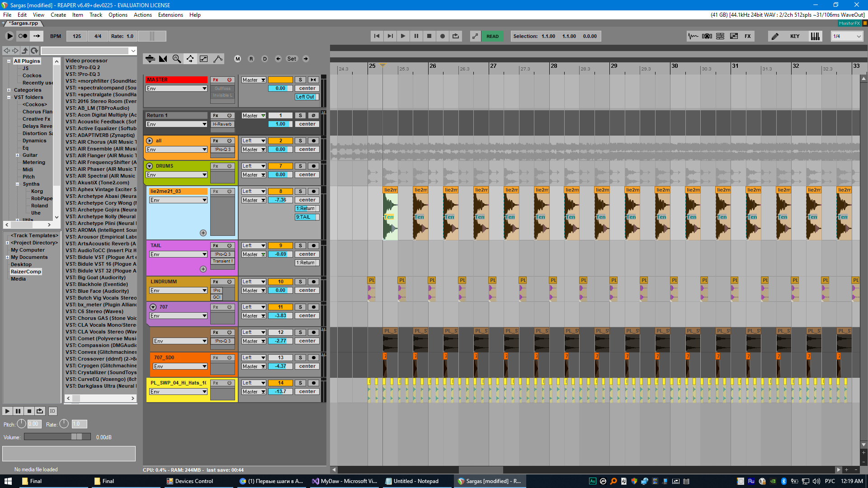Click the READ automation mode button

click(492, 36)
